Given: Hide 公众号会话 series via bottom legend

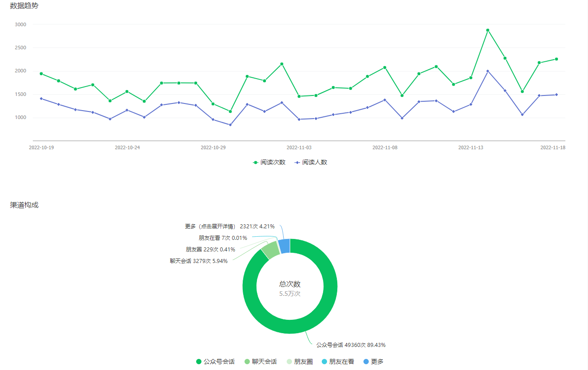Looking at the screenshot, I should coord(215,362).
